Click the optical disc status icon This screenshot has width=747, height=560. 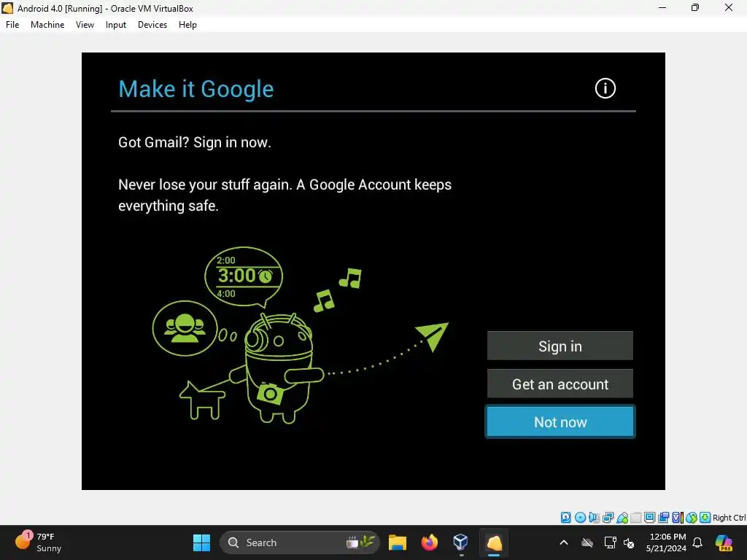[x=580, y=518]
